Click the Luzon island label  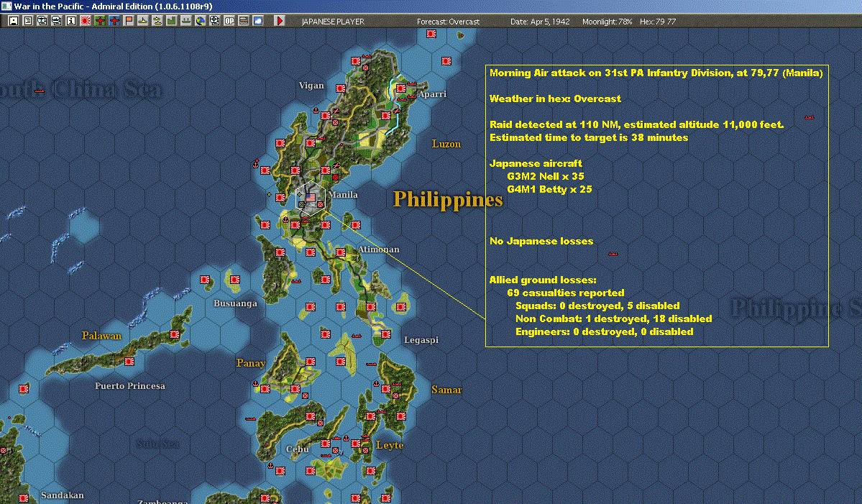[x=446, y=144]
